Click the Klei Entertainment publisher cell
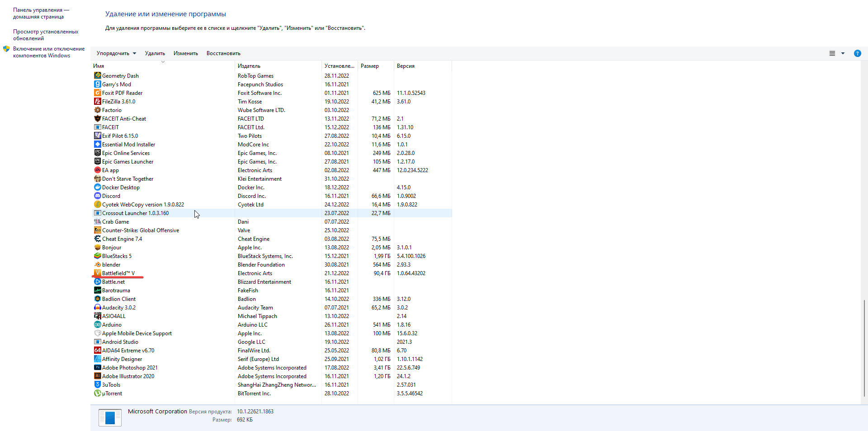The width and height of the screenshot is (868, 431). (x=259, y=179)
